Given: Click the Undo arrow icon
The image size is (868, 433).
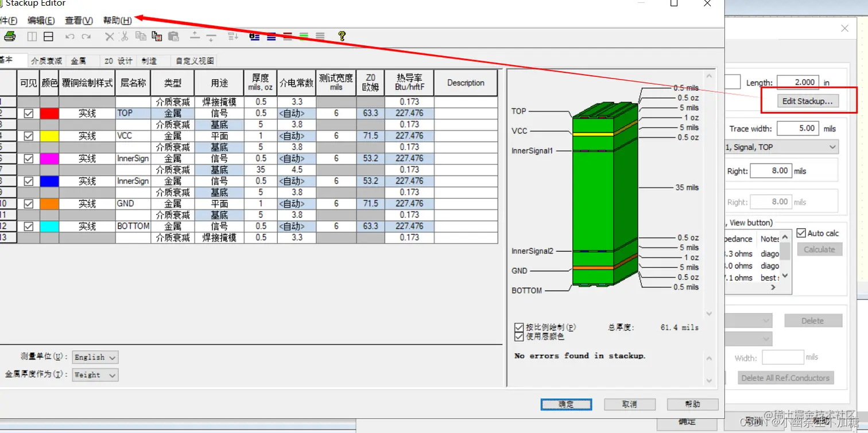Looking at the screenshot, I should (70, 37).
